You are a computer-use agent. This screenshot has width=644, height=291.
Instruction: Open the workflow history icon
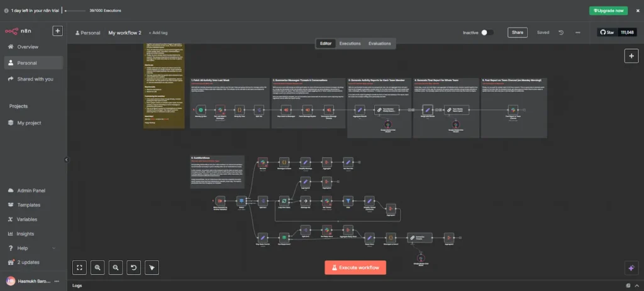561,32
